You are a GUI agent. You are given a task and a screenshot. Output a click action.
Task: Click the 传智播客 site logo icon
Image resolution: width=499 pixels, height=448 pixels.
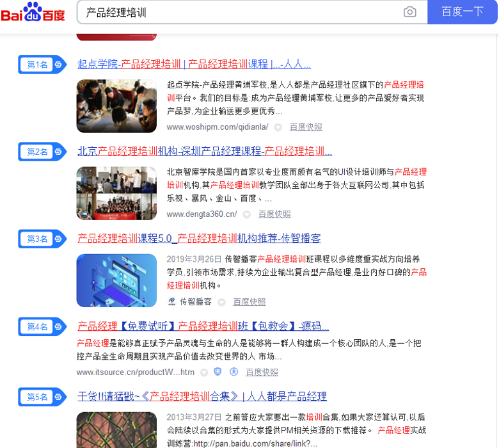pyautogui.click(x=171, y=301)
